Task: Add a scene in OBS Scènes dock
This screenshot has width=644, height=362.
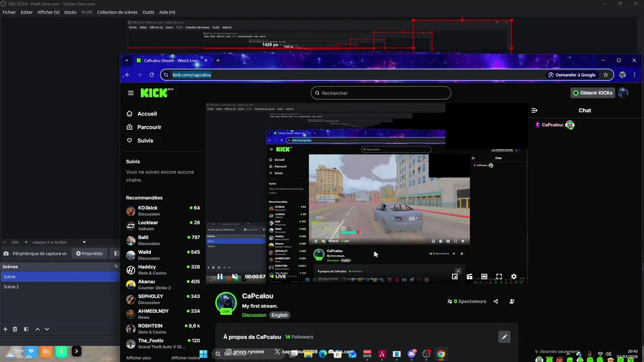Action: 6,329
